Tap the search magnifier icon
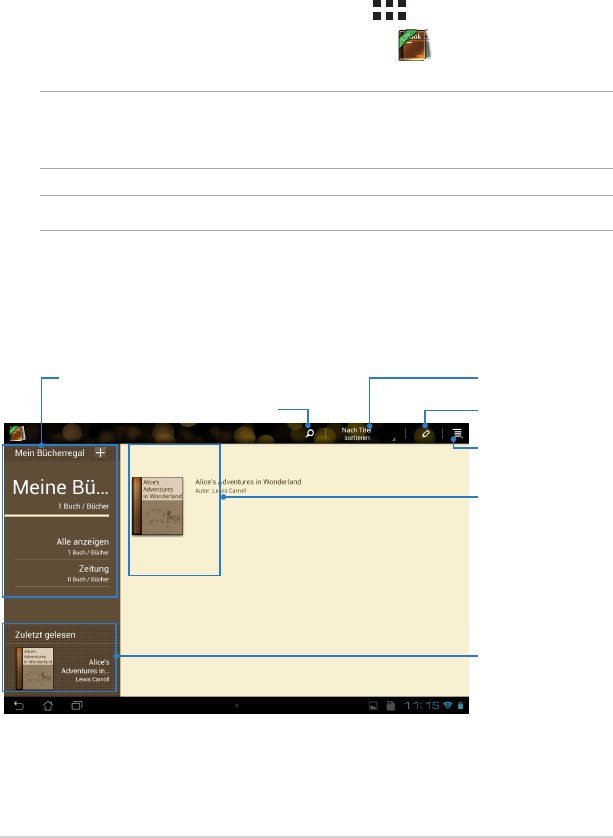The height and width of the screenshot is (838, 613). point(309,433)
